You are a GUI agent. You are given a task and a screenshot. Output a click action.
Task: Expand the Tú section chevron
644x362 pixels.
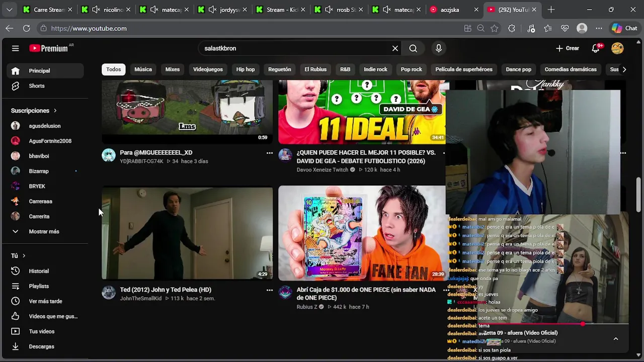[24, 256]
